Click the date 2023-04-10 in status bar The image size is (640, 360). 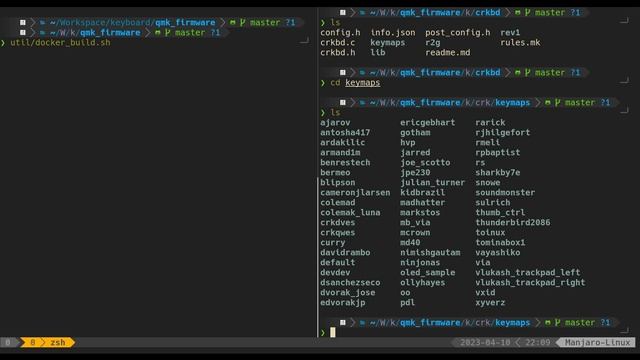click(485, 342)
